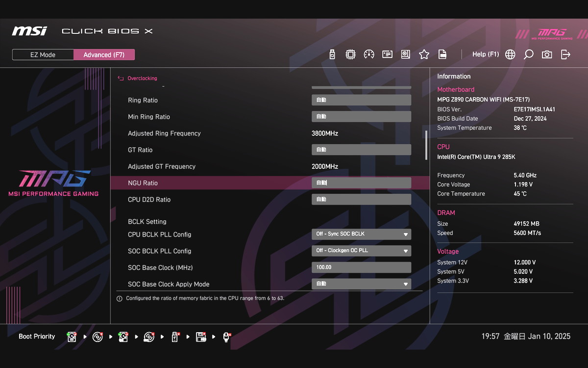Click the clock showing 19:57

point(490,337)
